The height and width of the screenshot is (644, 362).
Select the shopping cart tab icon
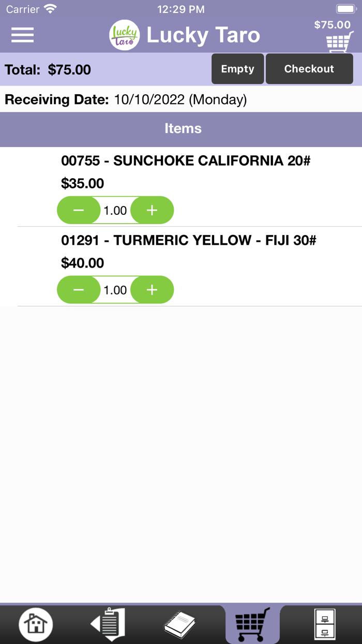[x=252, y=624]
